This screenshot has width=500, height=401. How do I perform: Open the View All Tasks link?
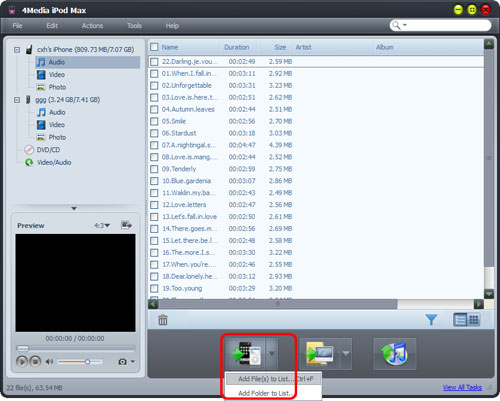(x=462, y=387)
